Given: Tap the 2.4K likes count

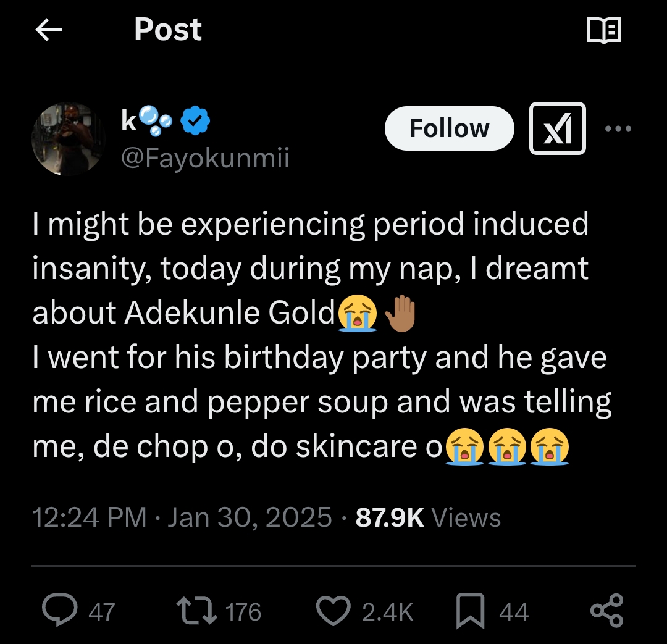Looking at the screenshot, I should (x=387, y=612).
